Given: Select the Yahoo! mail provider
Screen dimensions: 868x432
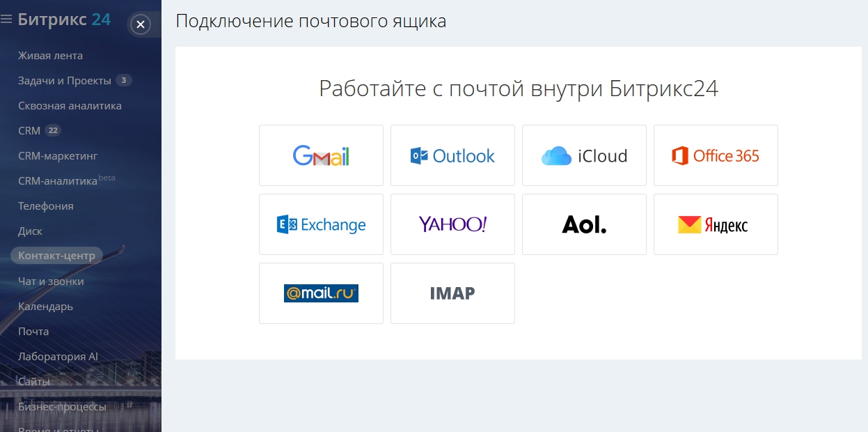Looking at the screenshot, I should [x=452, y=224].
